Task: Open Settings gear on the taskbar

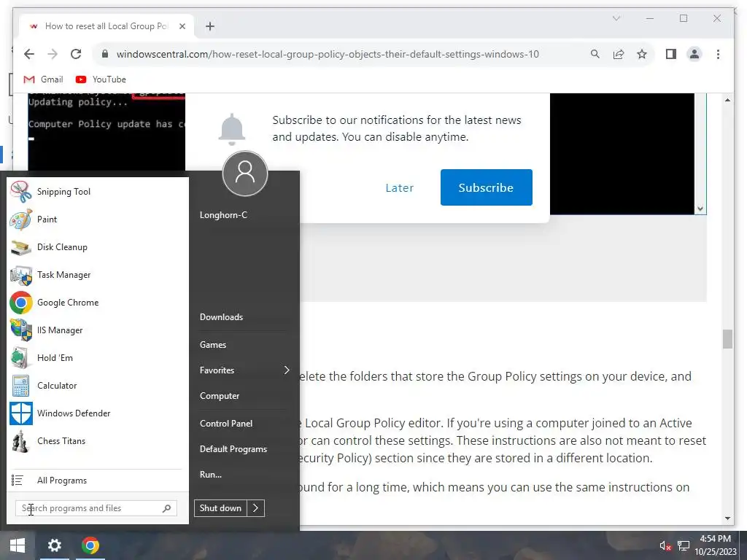Action: (x=54, y=545)
